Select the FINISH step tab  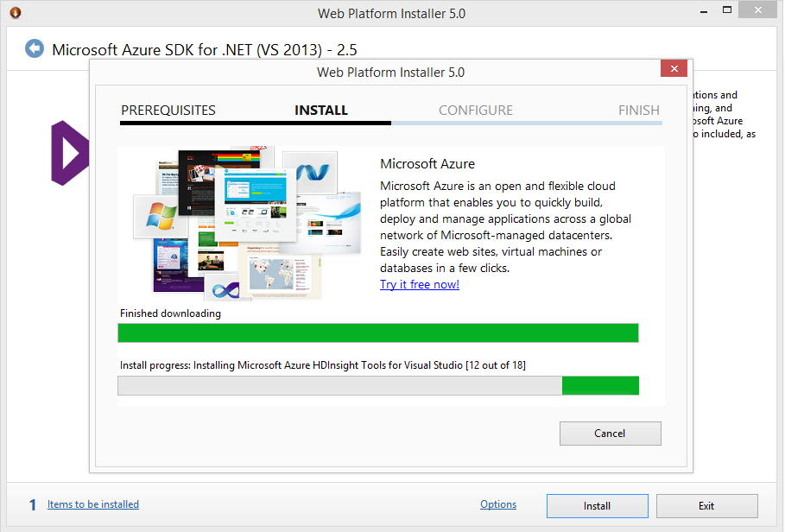tap(639, 110)
